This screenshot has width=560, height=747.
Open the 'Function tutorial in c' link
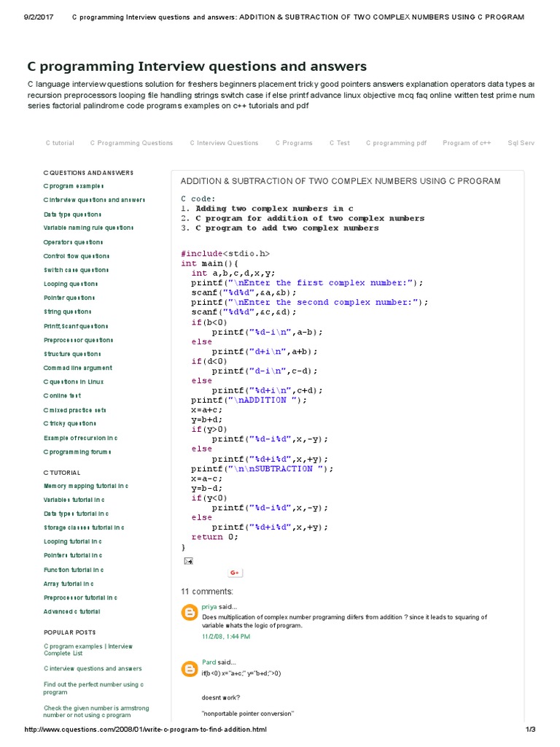pyautogui.click(x=74, y=570)
